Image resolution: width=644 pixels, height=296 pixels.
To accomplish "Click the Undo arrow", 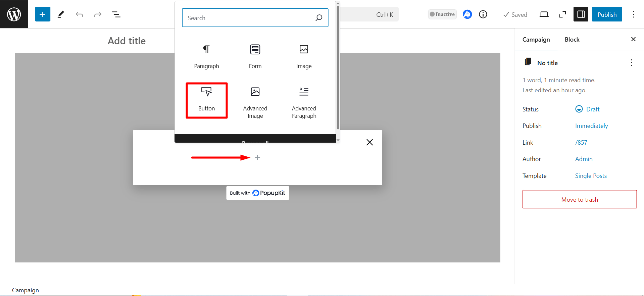I will tap(79, 14).
